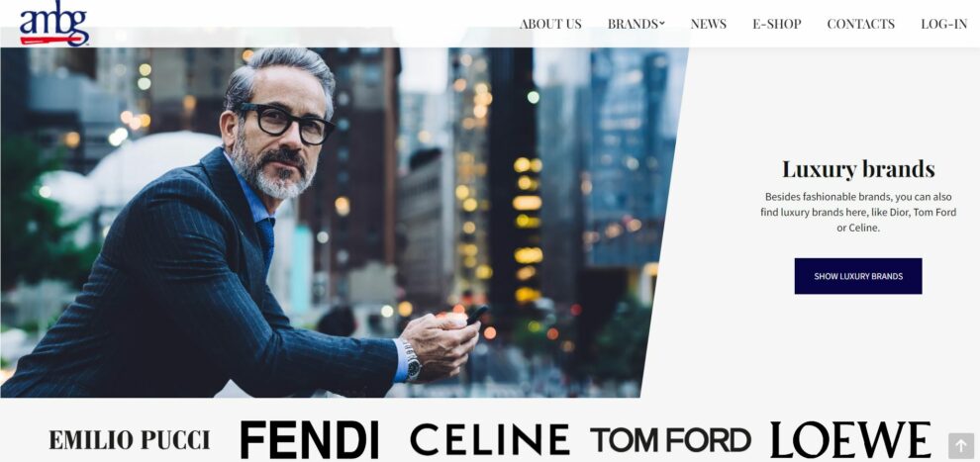Viewport: 980px width, 462px height.
Task: Select the Fendi brand logo
Action: [x=310, y=439]
